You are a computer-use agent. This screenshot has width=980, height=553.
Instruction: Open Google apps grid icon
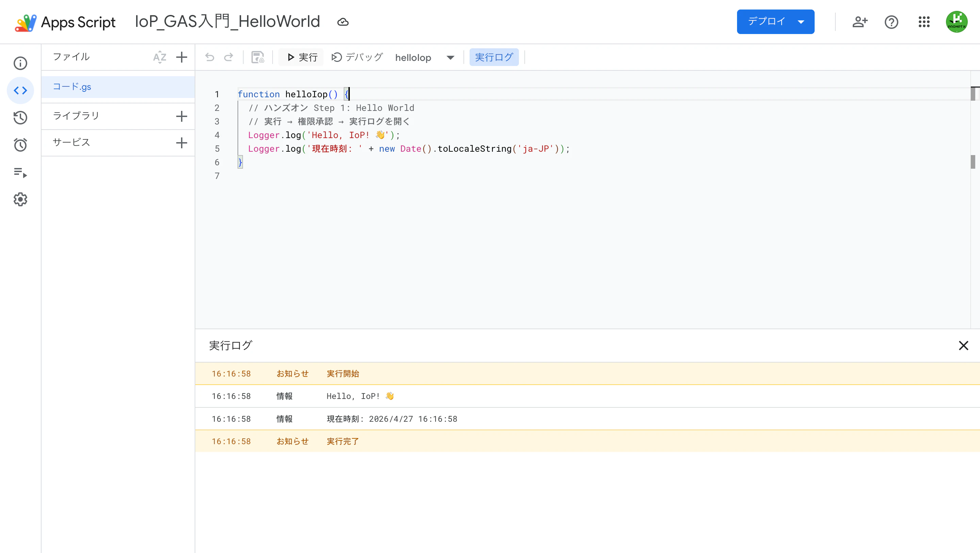point(924,22)
